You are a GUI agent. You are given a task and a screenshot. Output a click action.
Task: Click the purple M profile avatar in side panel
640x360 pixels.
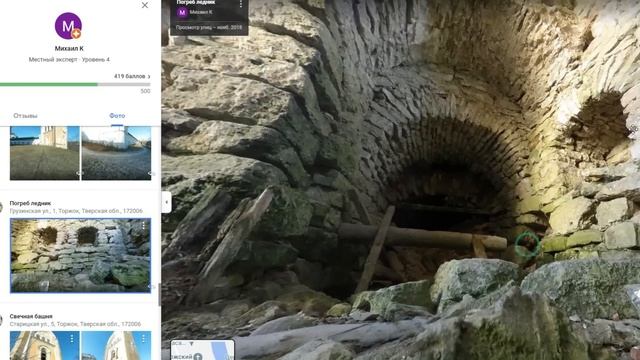click(68, 26)
